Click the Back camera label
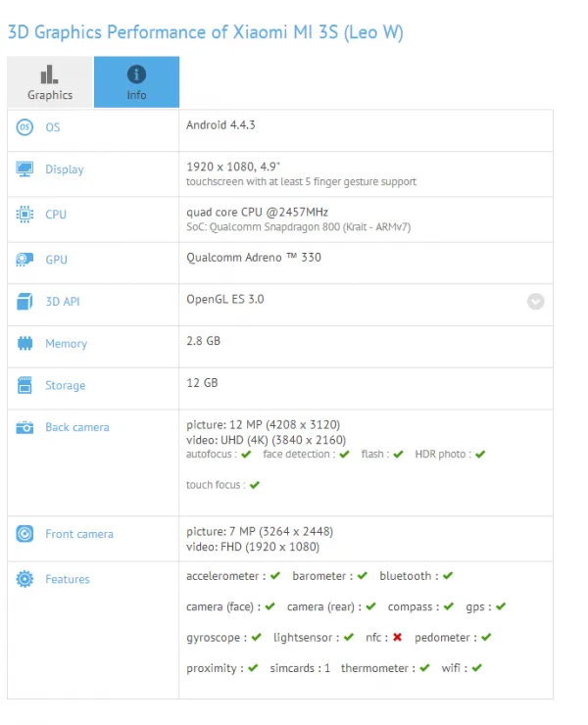 tap(77, 427)
